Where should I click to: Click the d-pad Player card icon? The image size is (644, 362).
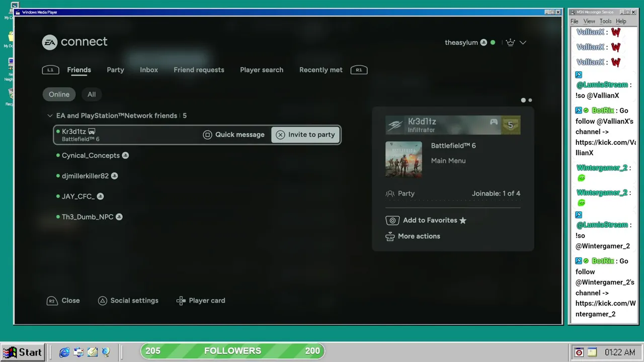(181, 301)
